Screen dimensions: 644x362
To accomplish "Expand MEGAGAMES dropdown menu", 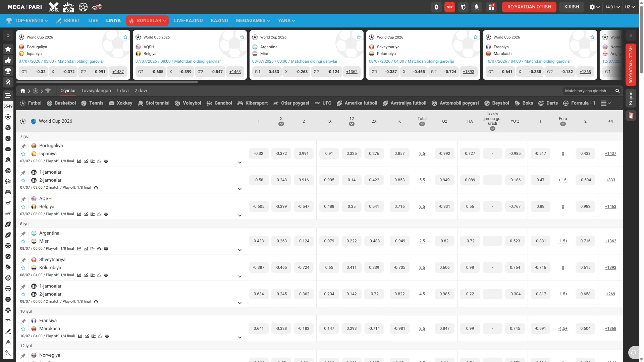I will click(253, 21).
